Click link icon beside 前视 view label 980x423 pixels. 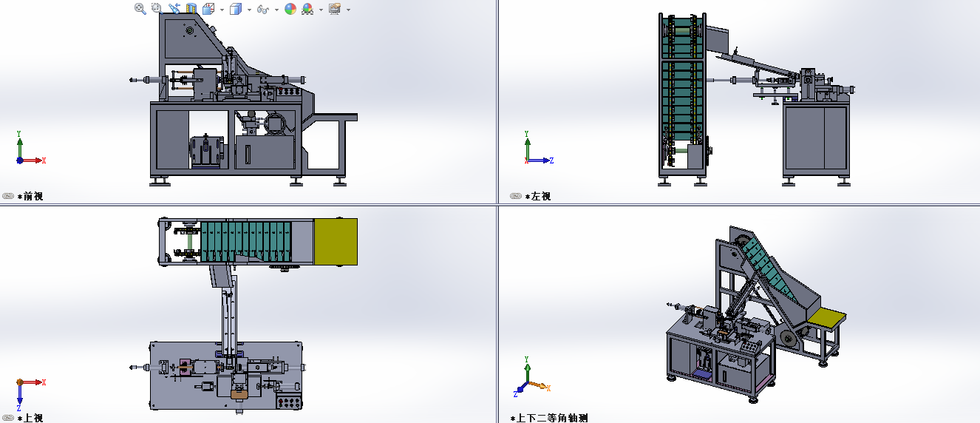[x=8, y=196]
